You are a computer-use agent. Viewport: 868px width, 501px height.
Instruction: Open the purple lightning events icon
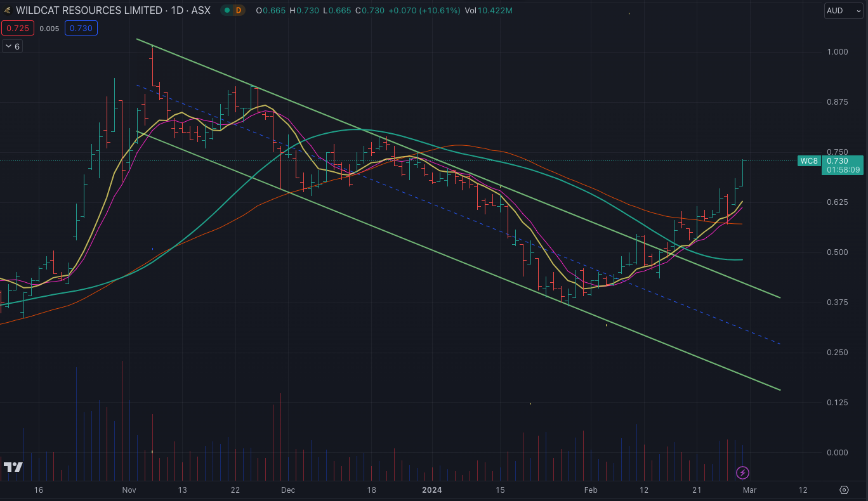[742, 472]
